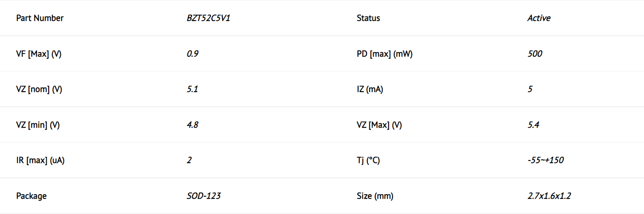Select the maximum voltage value 5.4
This screenshot has width=644, height=214.
(x=533, y=125)
